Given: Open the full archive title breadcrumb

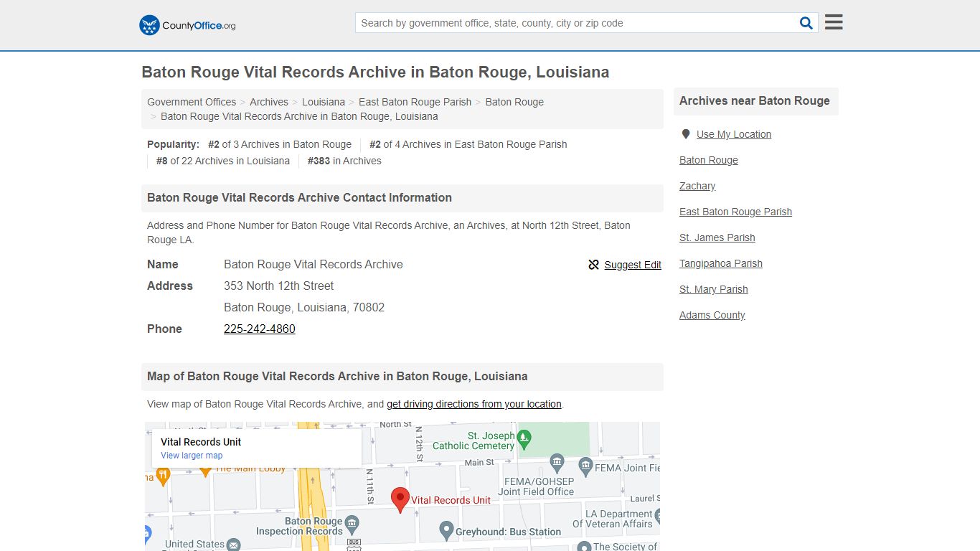Looking at the screenshot, I should 299,116.
